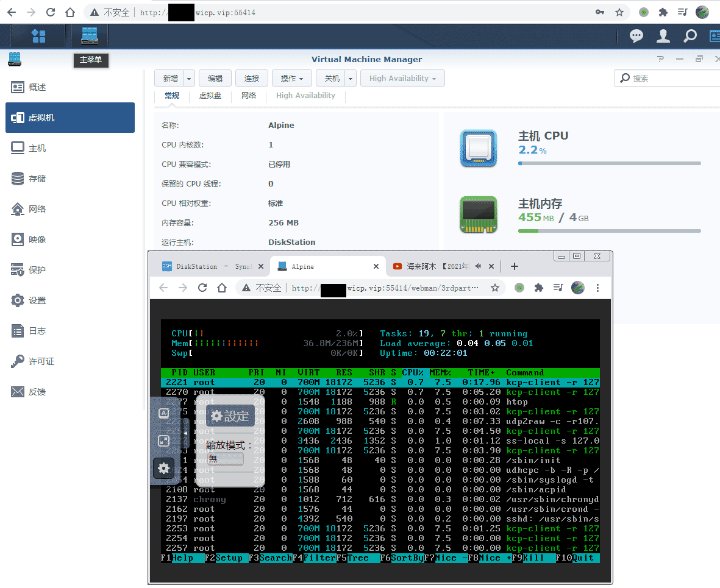Collapse the console side panel handle

pyautogui.click(x=186, y=433)
